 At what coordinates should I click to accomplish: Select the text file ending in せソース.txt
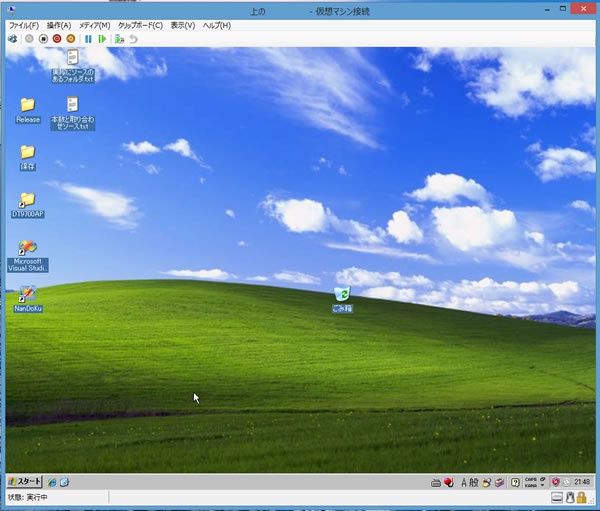coord(73,113)
